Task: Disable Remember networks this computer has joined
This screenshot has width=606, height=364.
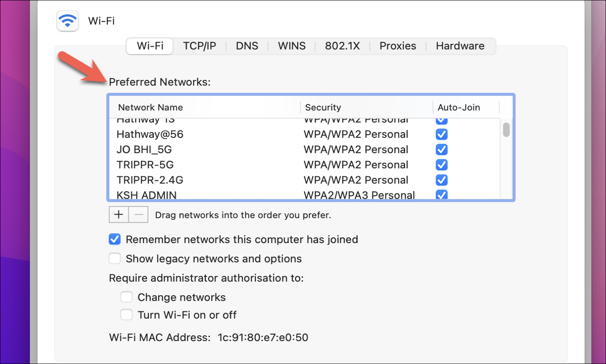Action: (x=115, y=239)
